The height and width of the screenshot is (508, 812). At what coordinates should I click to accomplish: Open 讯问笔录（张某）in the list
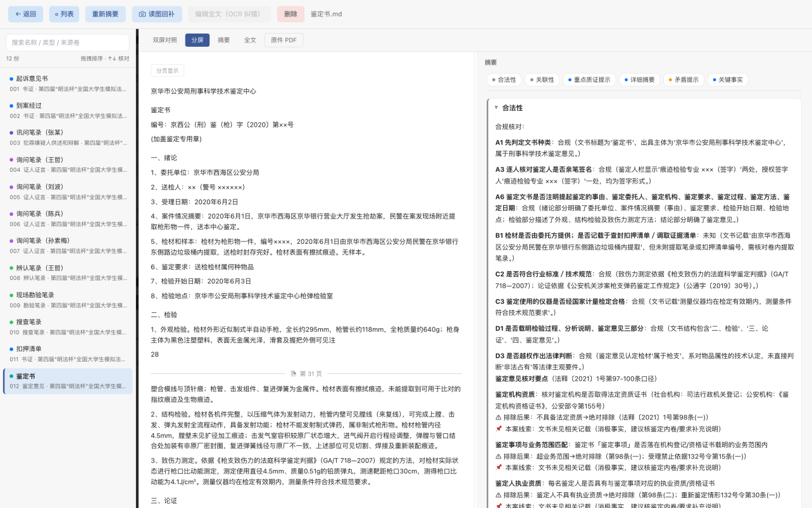[x=68, y=137]
